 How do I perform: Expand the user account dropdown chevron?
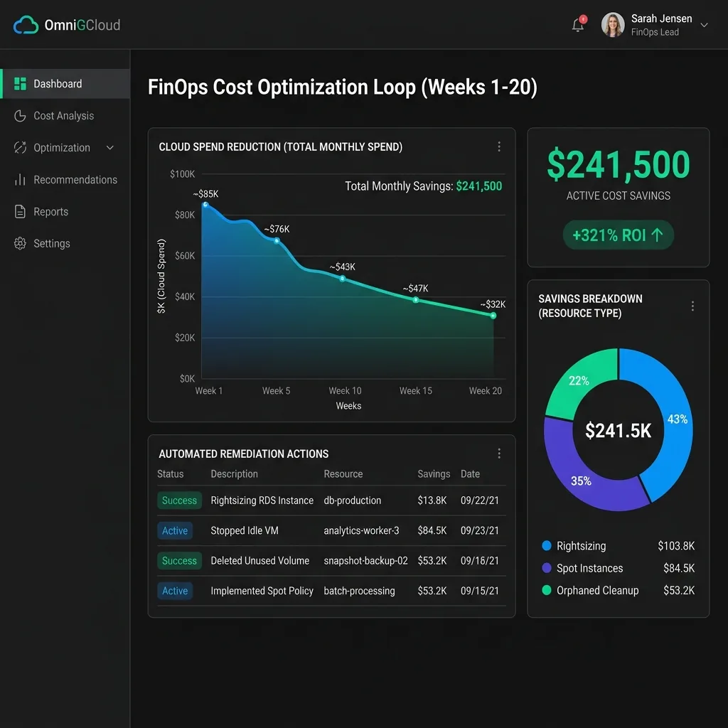pyautogui.click(x=704, y=25)
